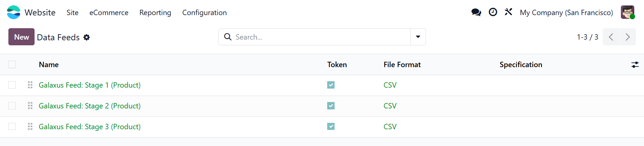Click CSV file format in Stage 2 row
Screen dimensions: 644x146
coord(390,106)
